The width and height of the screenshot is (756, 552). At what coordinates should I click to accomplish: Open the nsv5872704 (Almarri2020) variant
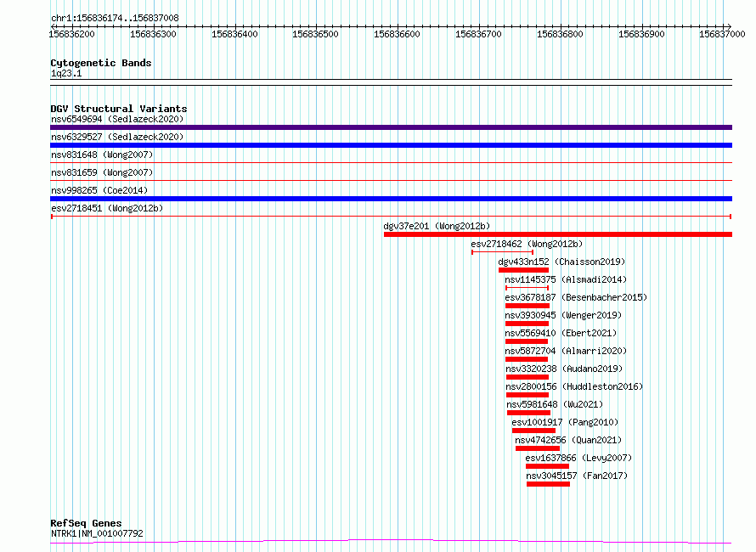[566, 351]
